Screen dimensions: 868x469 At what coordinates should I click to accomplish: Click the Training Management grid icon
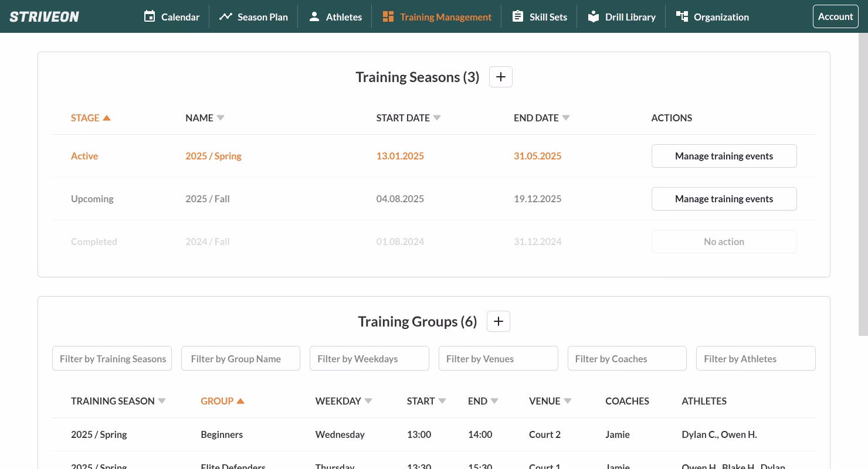[x=388, y=16]
